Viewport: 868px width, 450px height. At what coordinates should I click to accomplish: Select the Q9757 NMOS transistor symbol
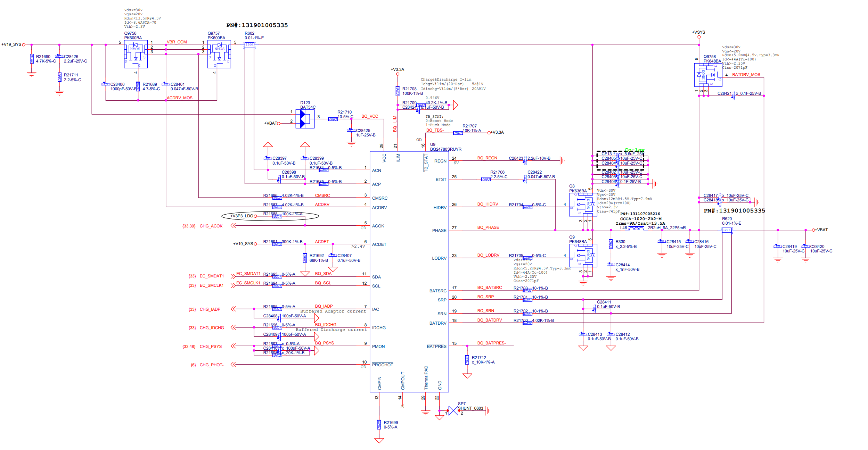tap(219, 54)
